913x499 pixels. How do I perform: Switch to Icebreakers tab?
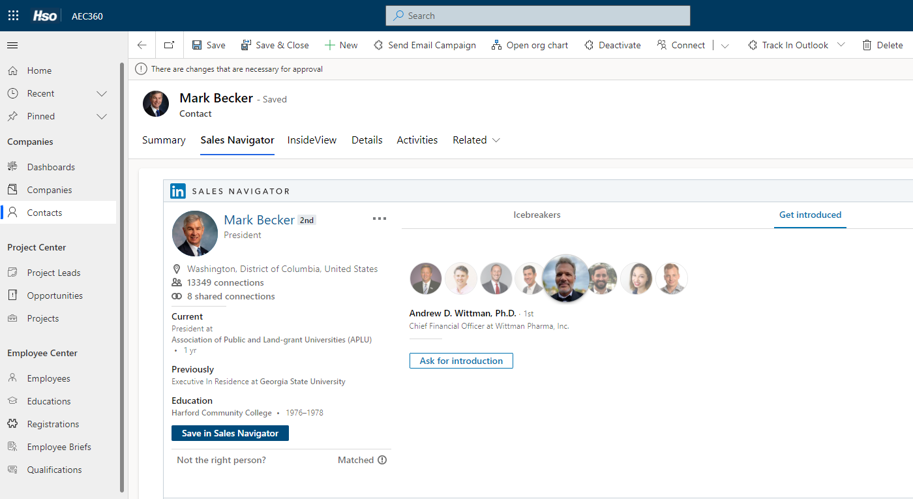(537, 215)
